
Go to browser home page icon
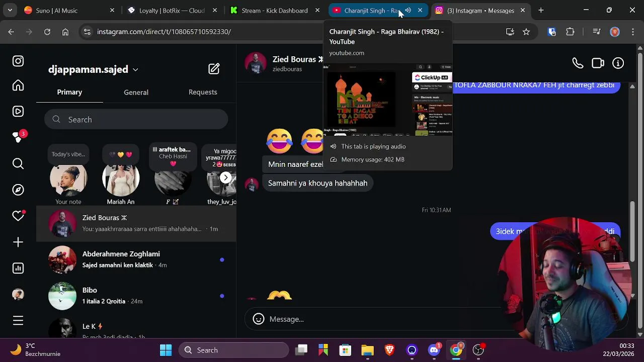[x=65, y=32]
